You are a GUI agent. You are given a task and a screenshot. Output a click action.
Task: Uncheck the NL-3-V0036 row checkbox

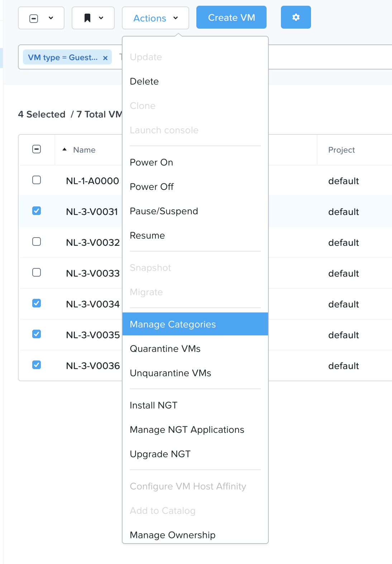37,365
